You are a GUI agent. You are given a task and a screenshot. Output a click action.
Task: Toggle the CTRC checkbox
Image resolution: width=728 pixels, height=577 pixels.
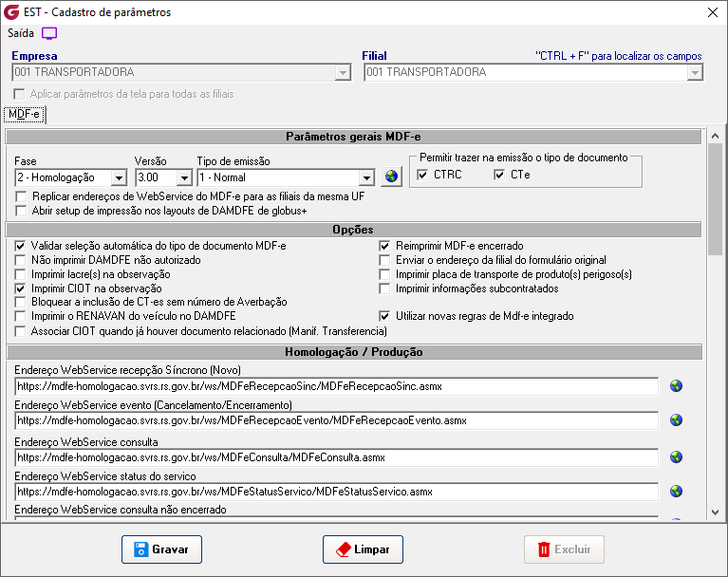pyautogui.click(x=422, y=175)
